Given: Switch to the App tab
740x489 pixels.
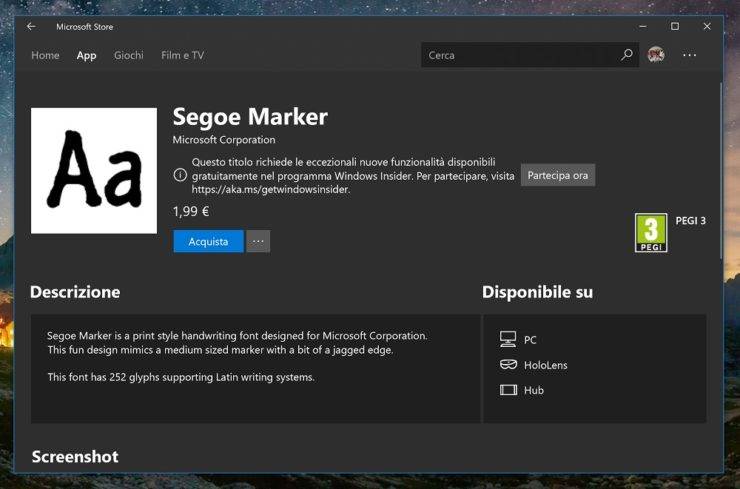Looking at the screenshot, I should tap(86, 55).
